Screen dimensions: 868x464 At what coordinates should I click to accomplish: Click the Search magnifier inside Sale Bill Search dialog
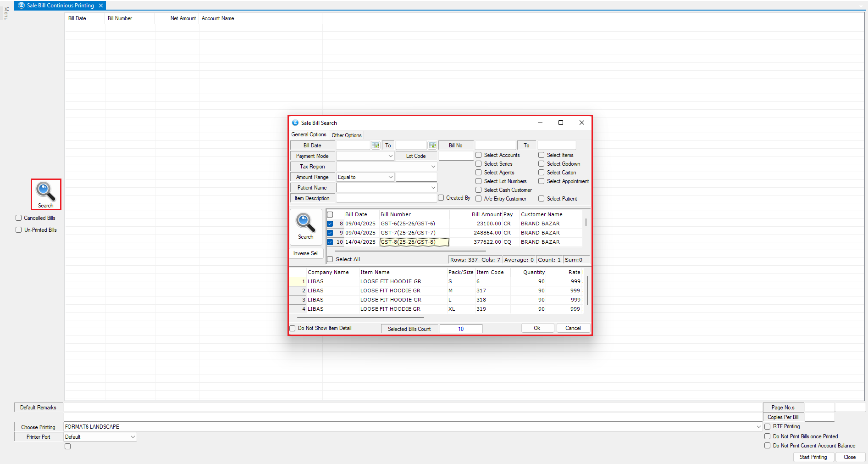tap(305, 226)
